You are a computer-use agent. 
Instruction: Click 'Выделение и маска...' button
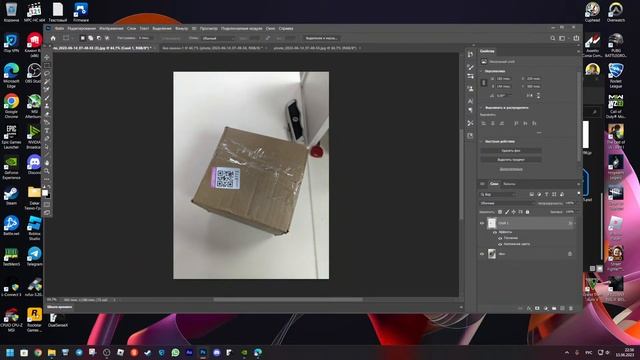coord(322,38)
